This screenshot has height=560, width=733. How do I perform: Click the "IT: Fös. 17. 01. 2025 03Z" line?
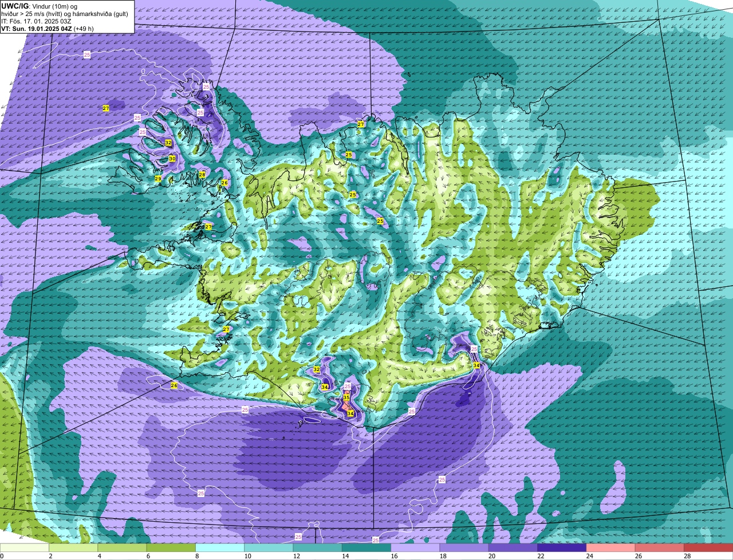tap(36, 21)
